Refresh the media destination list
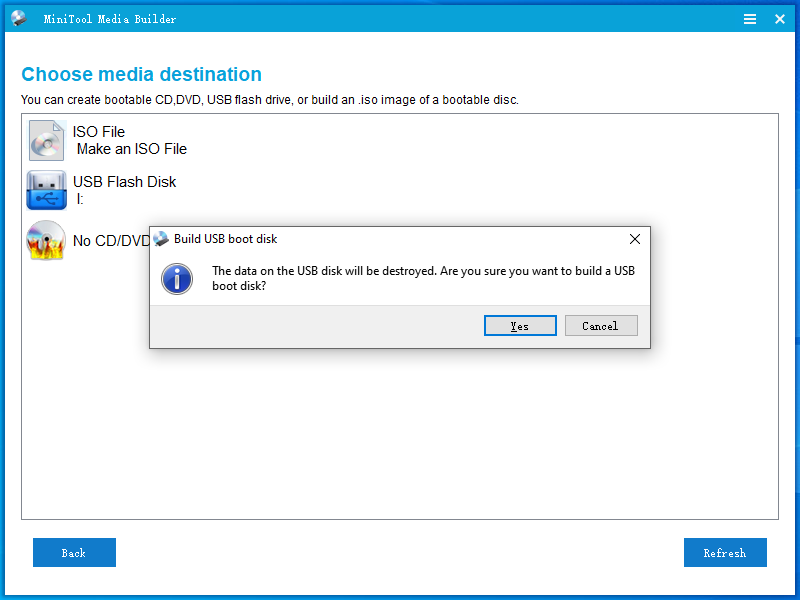The width and height of the screenshot is (800, 600). click(x=725, y=553)
